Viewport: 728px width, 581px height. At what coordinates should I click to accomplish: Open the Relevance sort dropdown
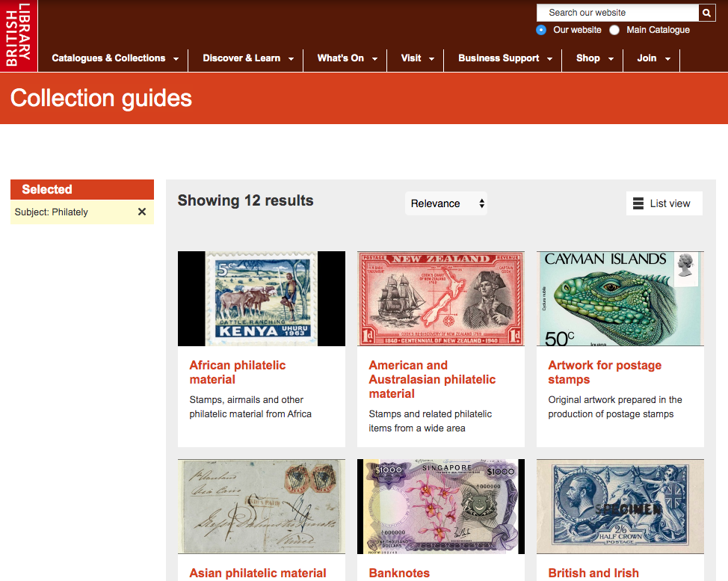point(445,203)
